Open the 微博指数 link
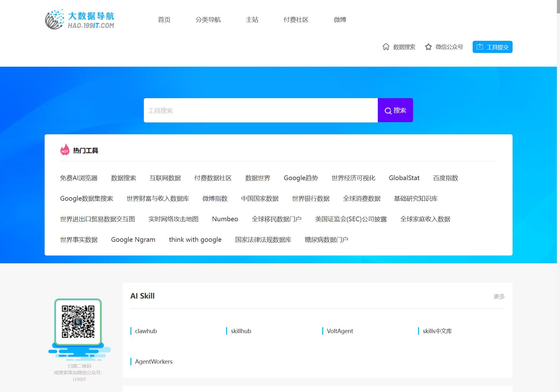 215,198
